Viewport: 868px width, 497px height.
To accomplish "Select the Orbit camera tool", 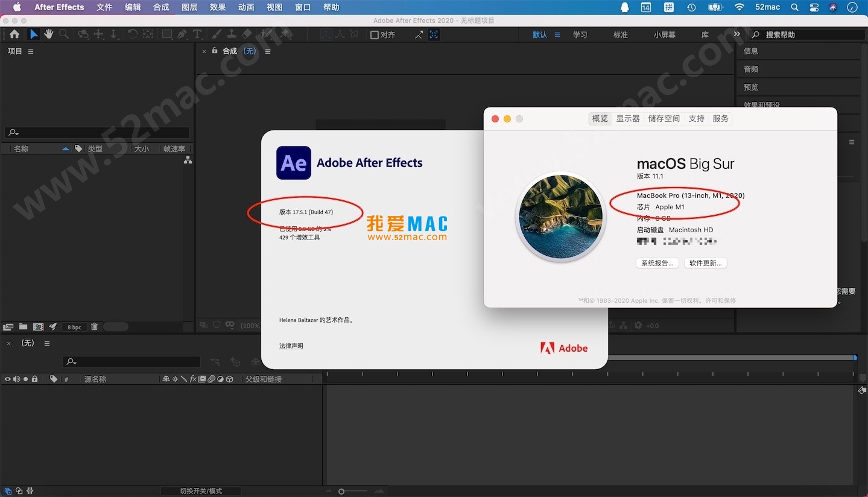I will (83, 34).
